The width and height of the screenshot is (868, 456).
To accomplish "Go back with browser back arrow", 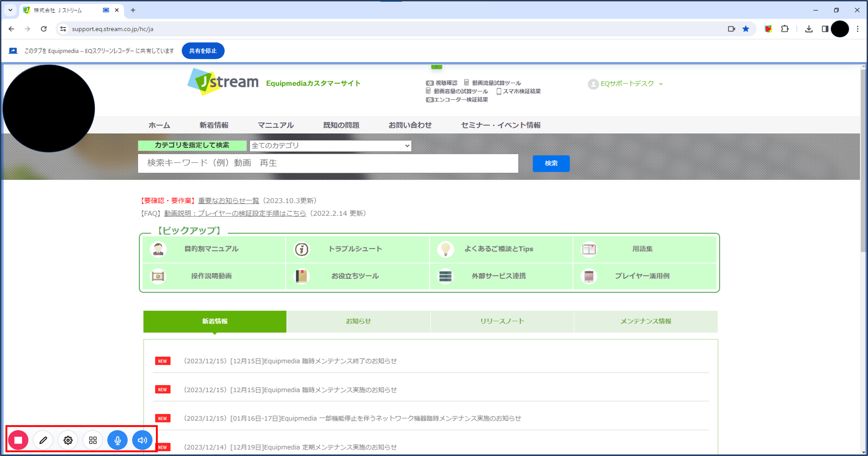I will pos(11,29).
